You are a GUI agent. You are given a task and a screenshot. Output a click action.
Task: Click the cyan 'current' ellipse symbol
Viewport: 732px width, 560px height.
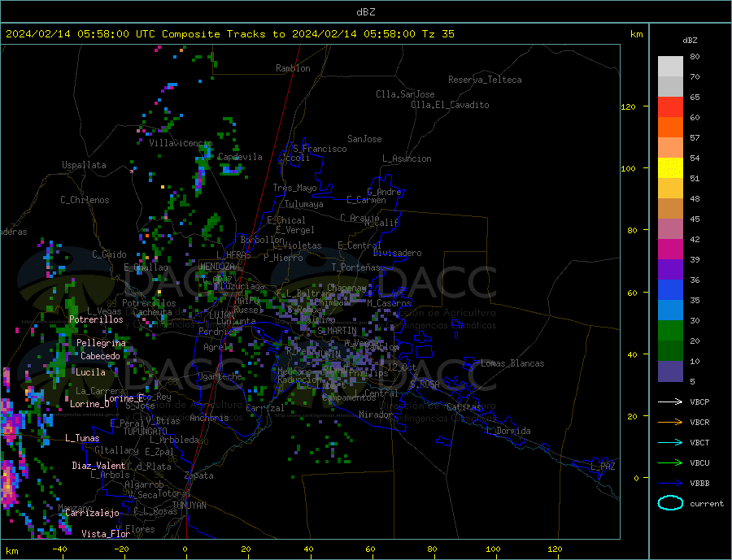[670, 503]
